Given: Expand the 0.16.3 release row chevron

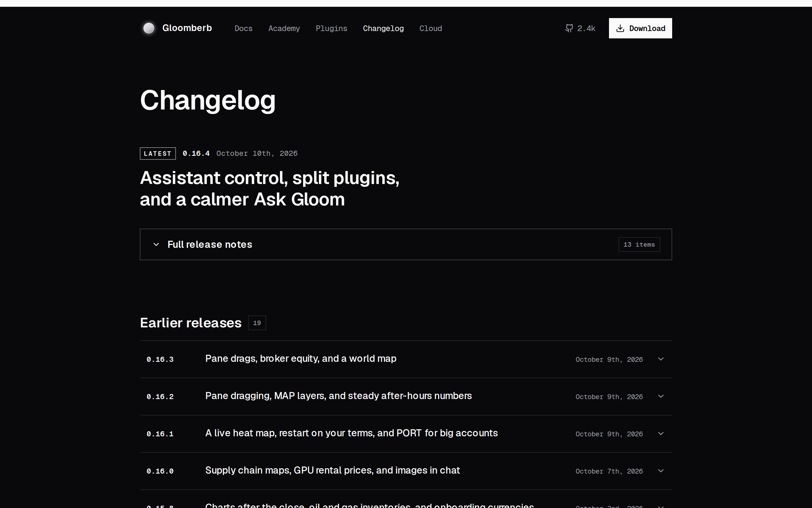Looking at the screenshot, I should pyautogui.click(x=661, y=359).
